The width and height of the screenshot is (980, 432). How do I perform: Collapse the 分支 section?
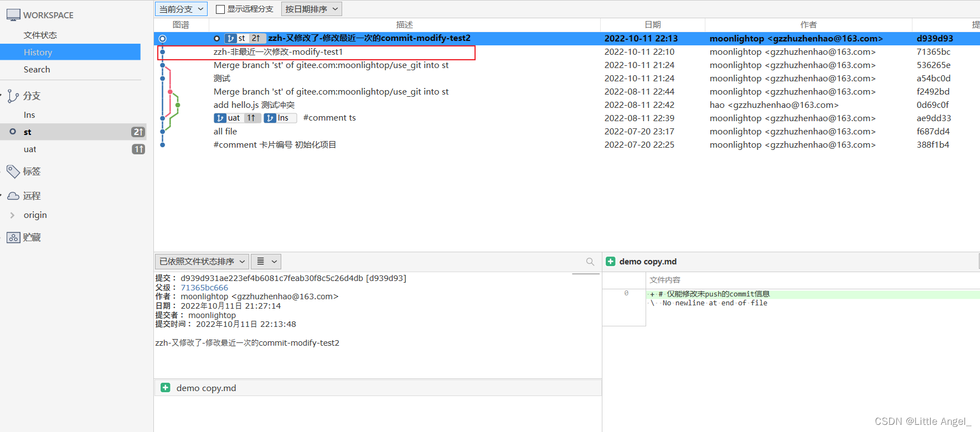pos(2,96)
